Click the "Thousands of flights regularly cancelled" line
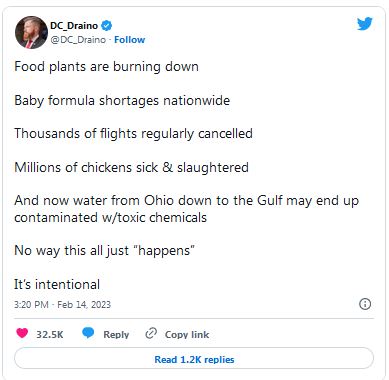The height and width of the screenshot is (380, 389). pyautogui.click(x=133, y=134)
